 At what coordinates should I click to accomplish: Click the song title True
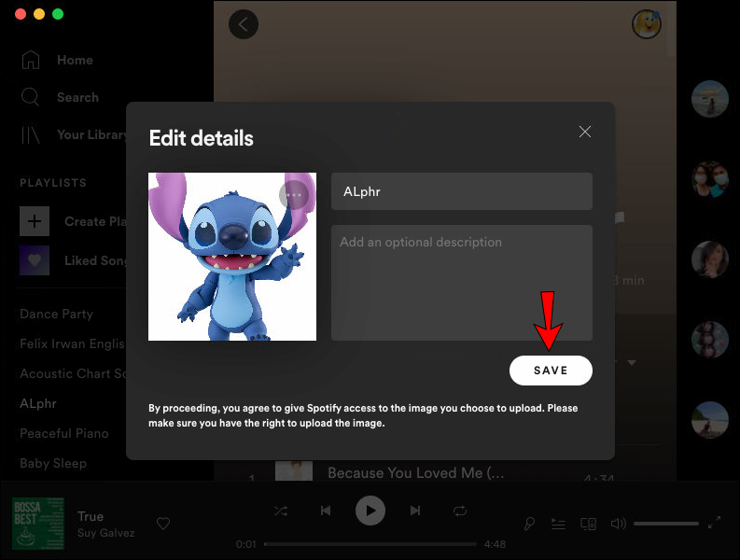(x=91, y=516)
